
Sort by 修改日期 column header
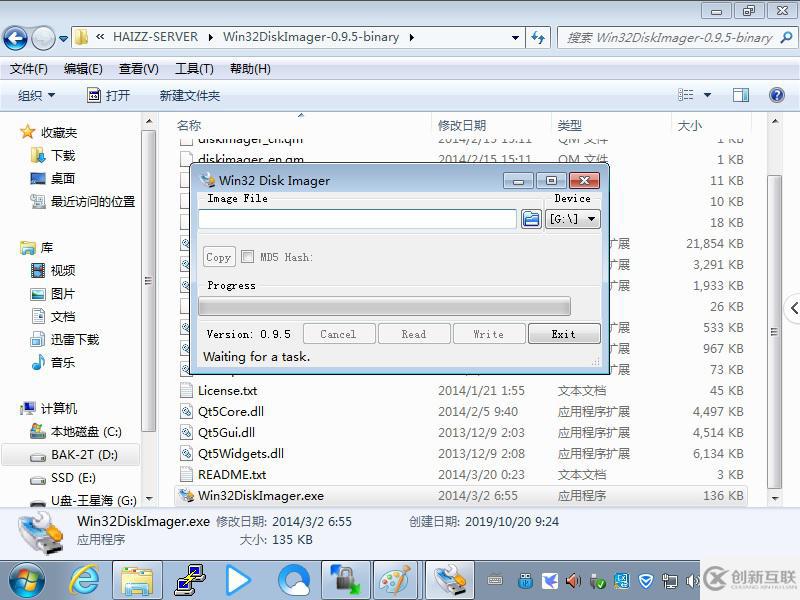[462, 126]
